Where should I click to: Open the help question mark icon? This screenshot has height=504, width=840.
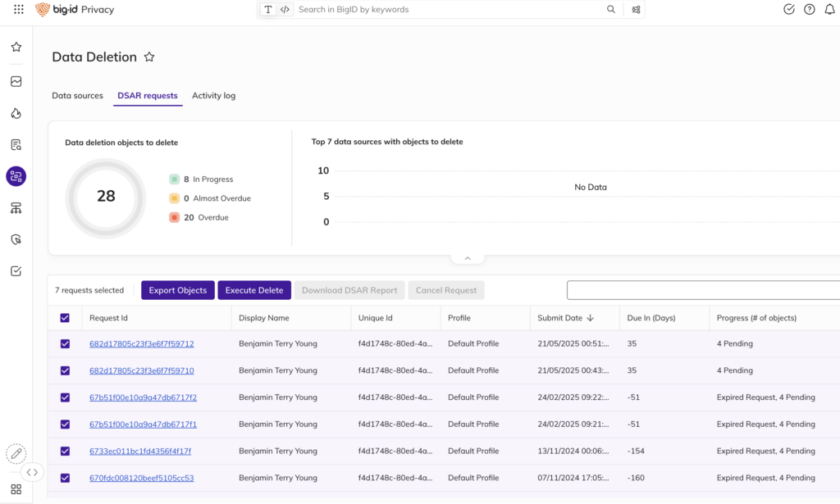pyautogui.click(x=810, y=10)
